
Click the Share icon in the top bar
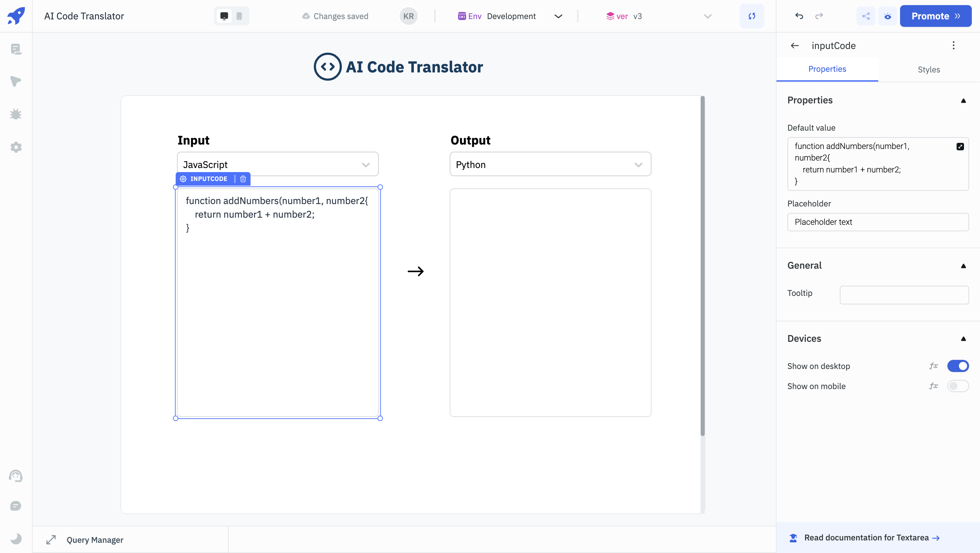click(x=866, y=16)
